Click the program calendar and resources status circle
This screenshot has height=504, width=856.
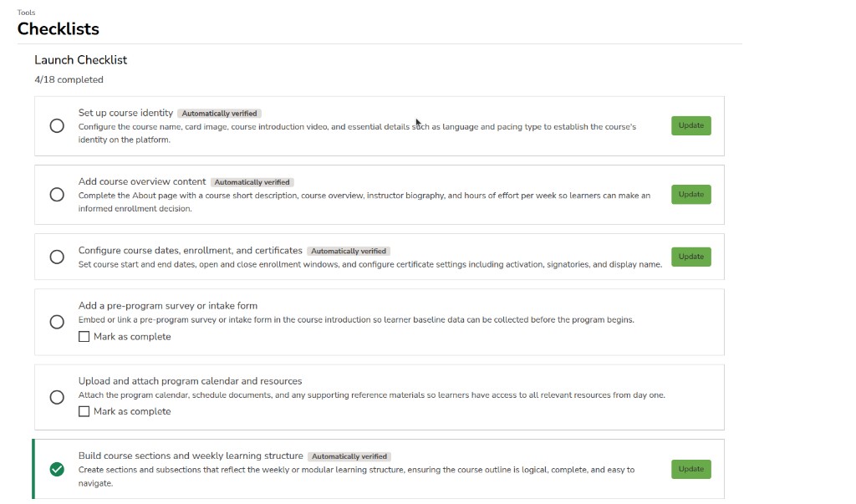[x=57, y=398]
